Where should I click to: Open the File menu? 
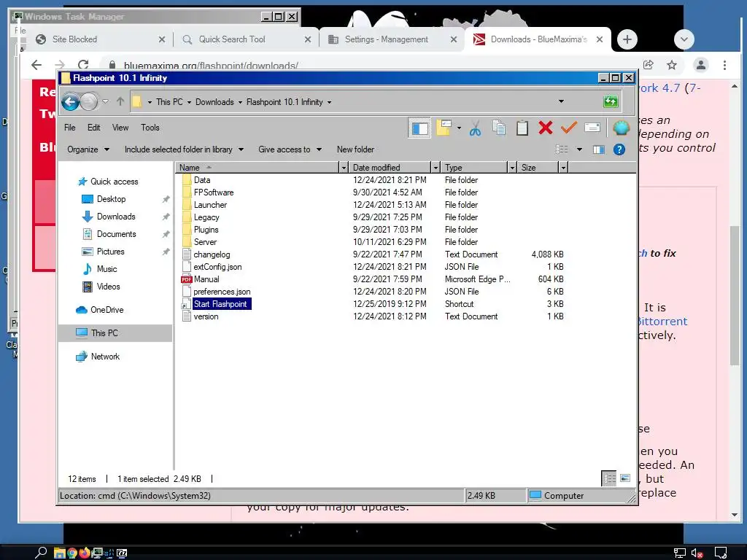70,128
